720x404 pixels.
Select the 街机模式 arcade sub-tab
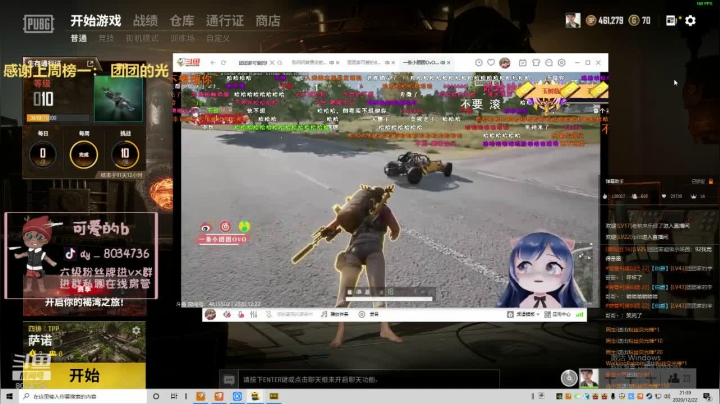pos(142,38)
